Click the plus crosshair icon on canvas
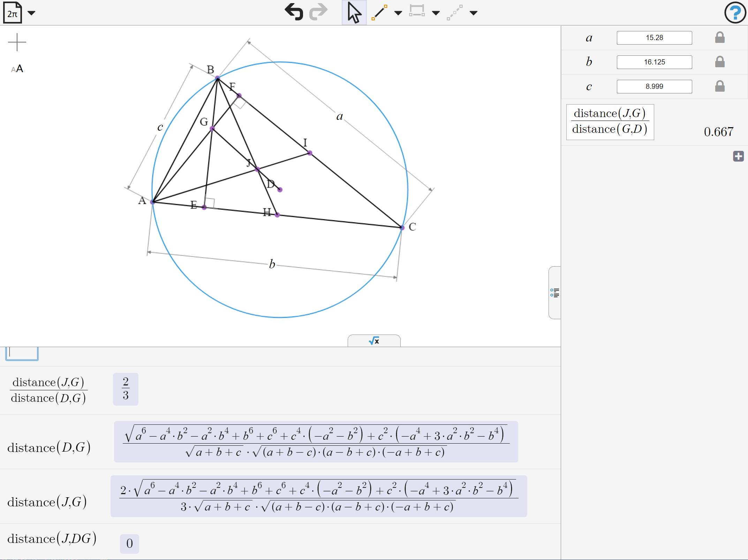The image size is (748, 560). [x=17, y=43]
